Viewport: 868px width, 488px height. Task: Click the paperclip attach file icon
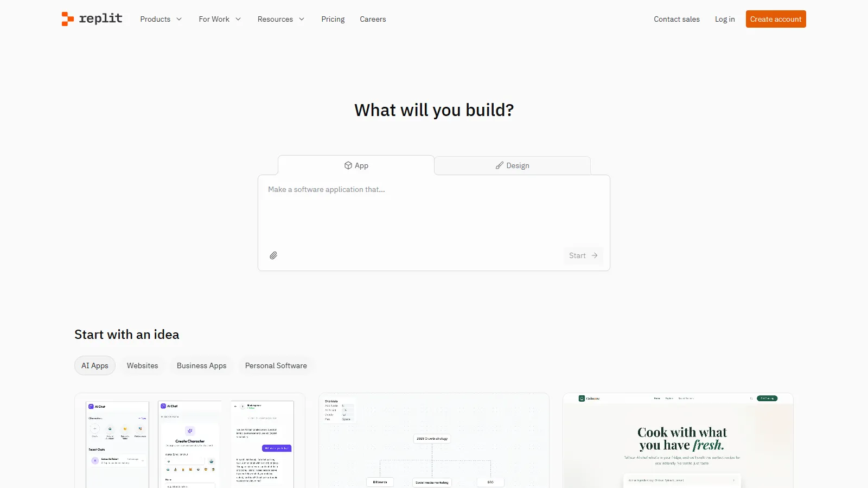click(x=273, y=255)
